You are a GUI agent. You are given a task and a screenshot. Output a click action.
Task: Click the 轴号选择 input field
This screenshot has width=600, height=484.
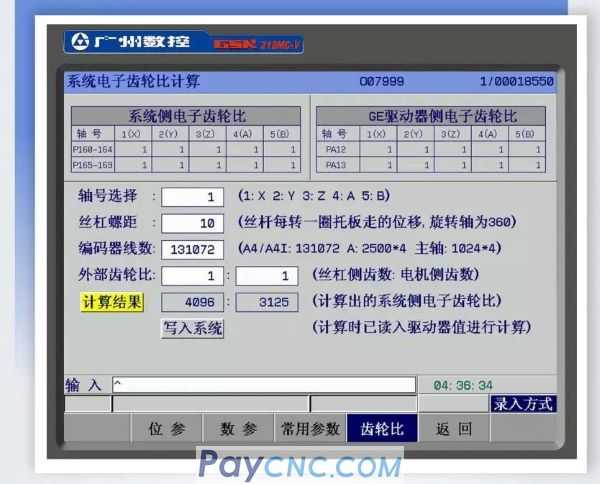192,197
